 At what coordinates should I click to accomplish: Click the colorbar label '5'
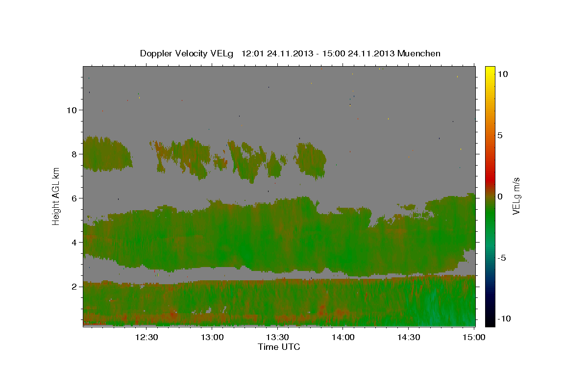coord(500,135)
